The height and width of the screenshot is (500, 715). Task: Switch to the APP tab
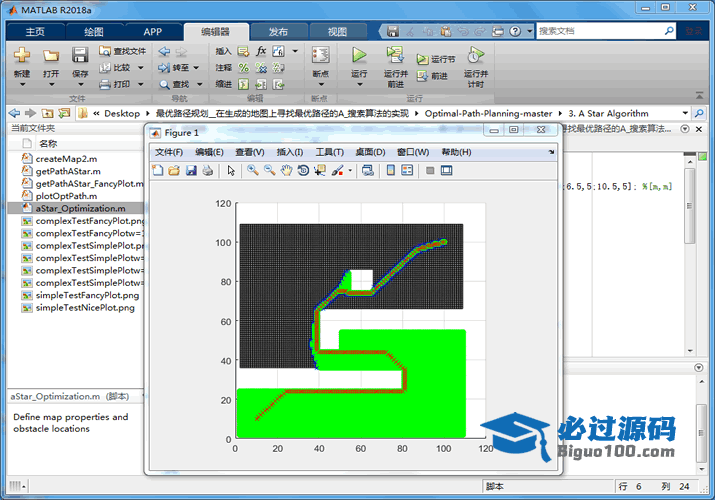point(152,32)
